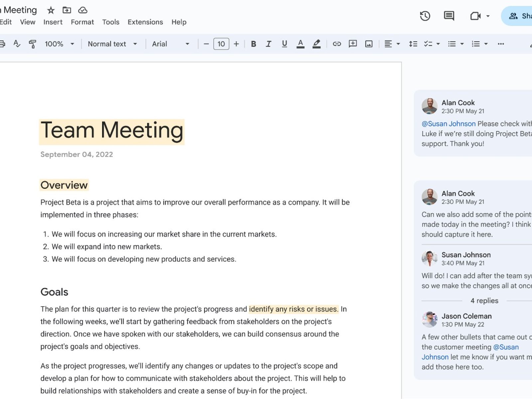Image resolution: width=532 pixels, height=399 pixels.
Task: Open the comments history icon
Action: pos(449,16)
